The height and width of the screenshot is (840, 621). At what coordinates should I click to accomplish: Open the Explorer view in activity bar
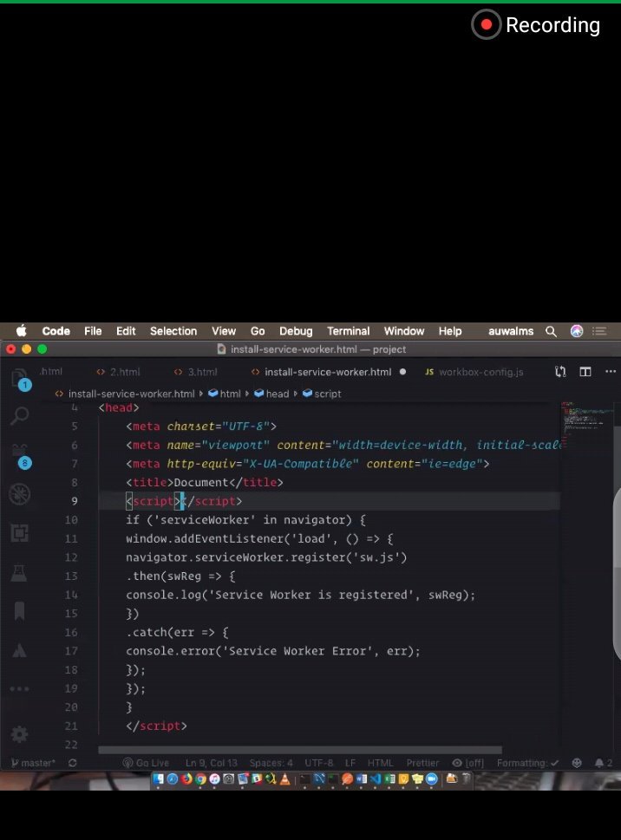[x=19, y=380]
